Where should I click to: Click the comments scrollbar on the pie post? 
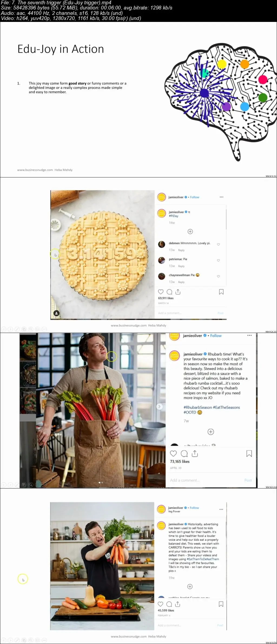click(226, 218)
